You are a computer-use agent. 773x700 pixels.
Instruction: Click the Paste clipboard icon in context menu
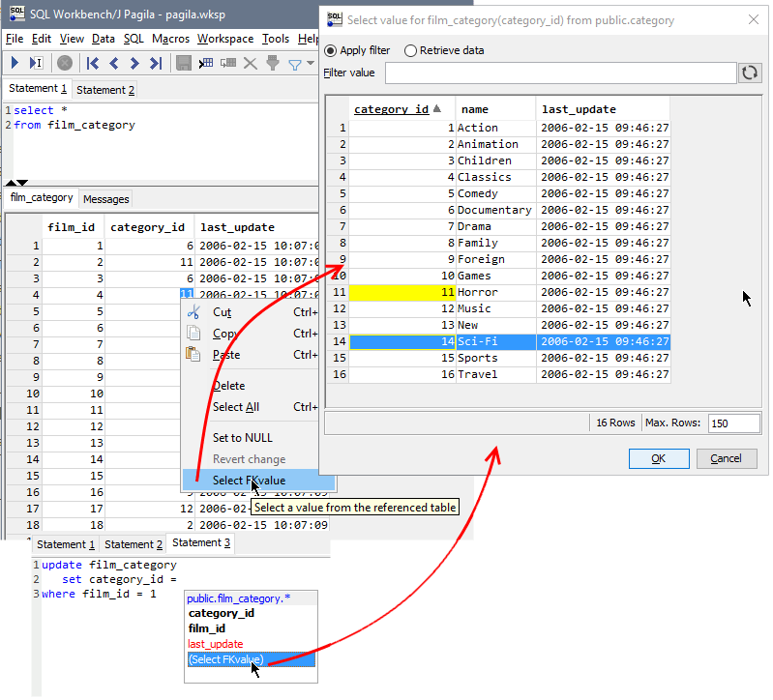tap(193, 354)
